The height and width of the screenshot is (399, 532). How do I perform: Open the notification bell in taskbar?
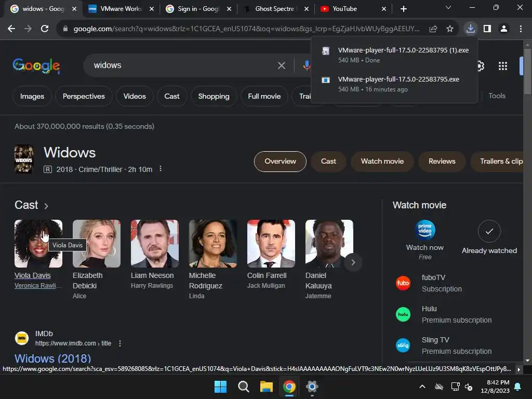(518, 387)
